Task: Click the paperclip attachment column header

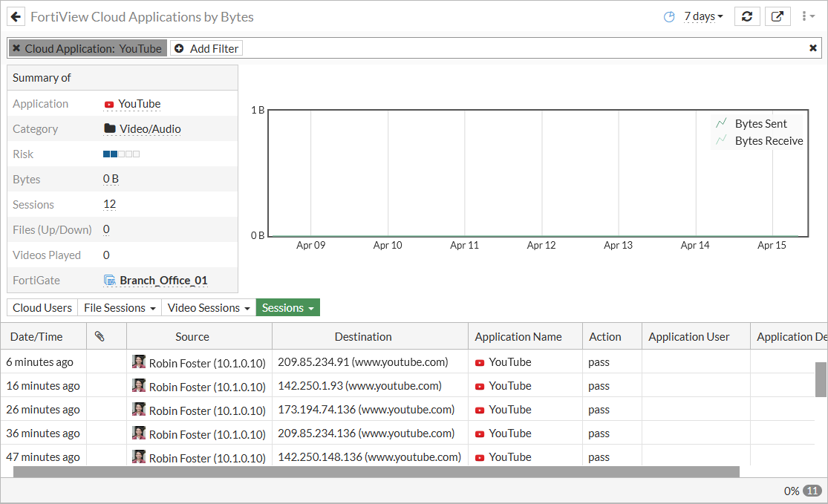Action: point(100,337)
